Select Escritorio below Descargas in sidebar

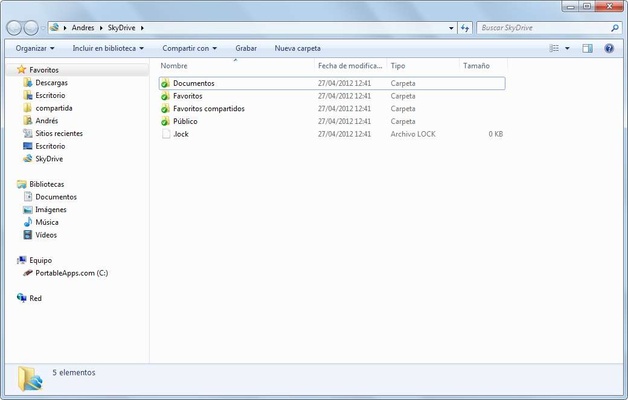[x=50, y=95]
